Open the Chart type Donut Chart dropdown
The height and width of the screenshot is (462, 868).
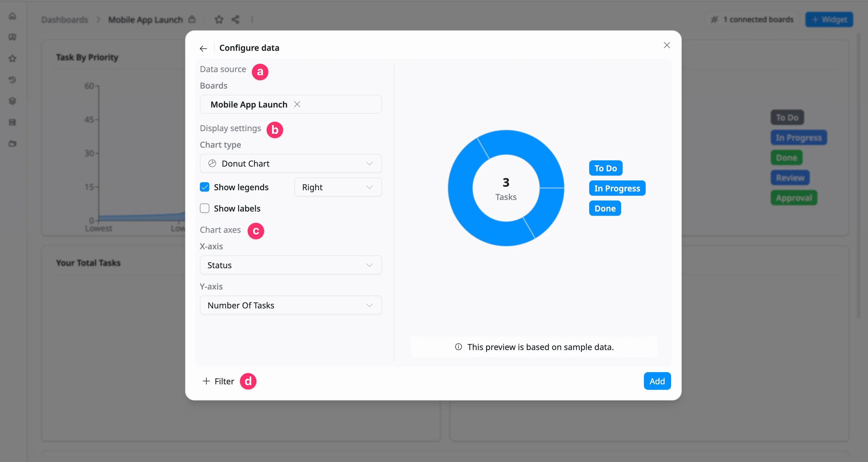click(290, 164)
